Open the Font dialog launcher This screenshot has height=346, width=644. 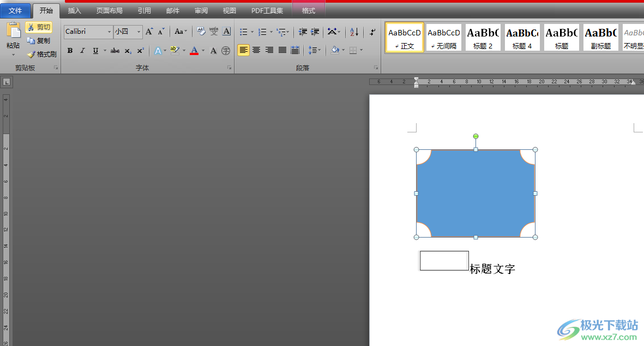coord(229,68)
